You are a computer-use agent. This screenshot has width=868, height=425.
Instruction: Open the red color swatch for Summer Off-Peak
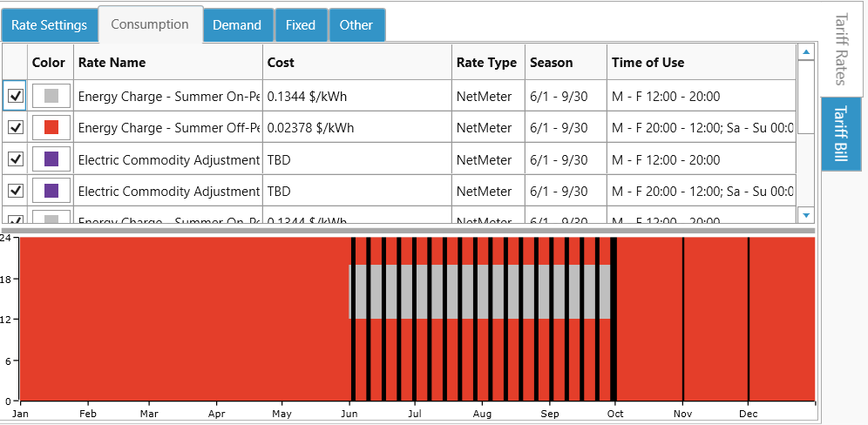[x=51, y=128]
